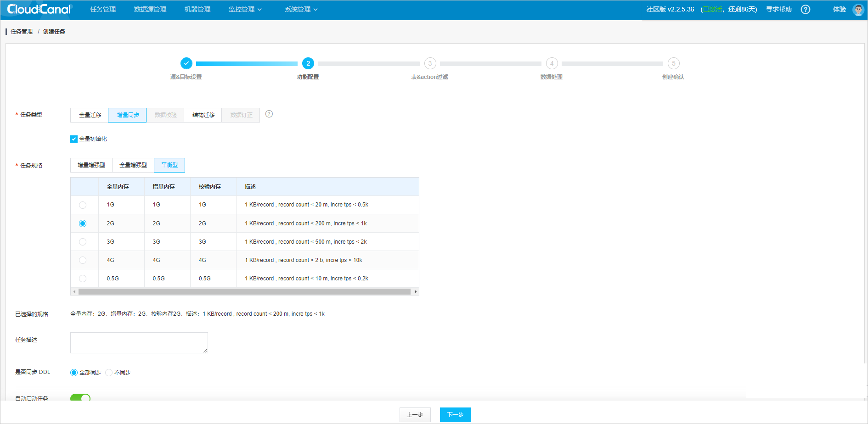Image resolution: width=868 pixels, height=424 pixels.
Task: Click step 5 circle 创建确认
Action: tap(673, 63)
